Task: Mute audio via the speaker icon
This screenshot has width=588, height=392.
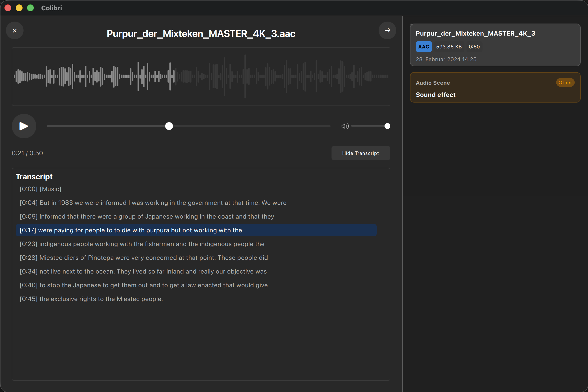Action: pyautogui.click(x=345, y=126)
